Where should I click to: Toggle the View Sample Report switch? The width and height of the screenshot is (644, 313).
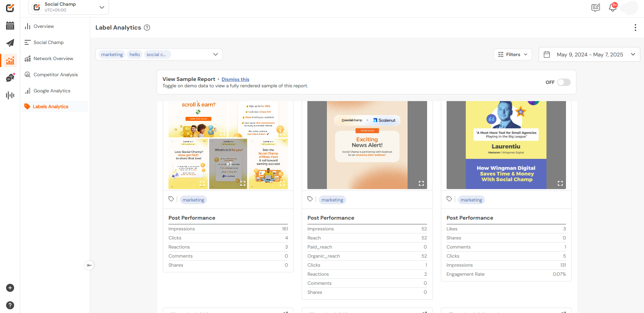coord(564,82)
